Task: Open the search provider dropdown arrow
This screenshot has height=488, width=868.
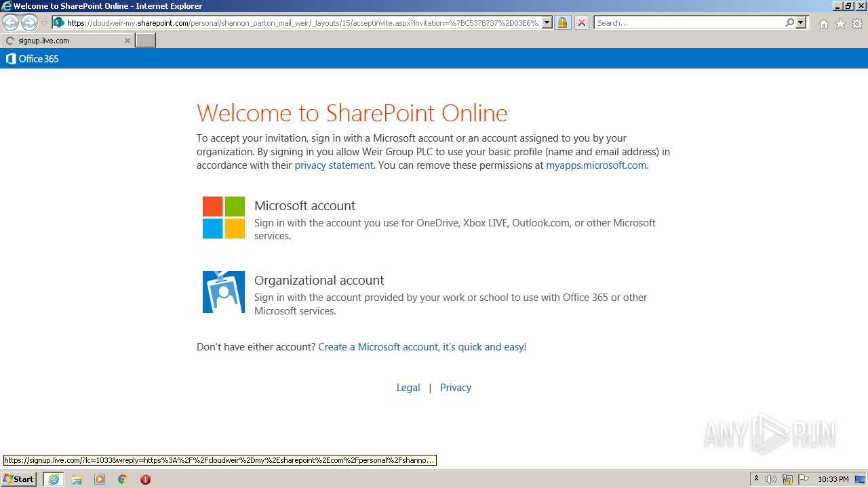Action: [x=801, y=22]
